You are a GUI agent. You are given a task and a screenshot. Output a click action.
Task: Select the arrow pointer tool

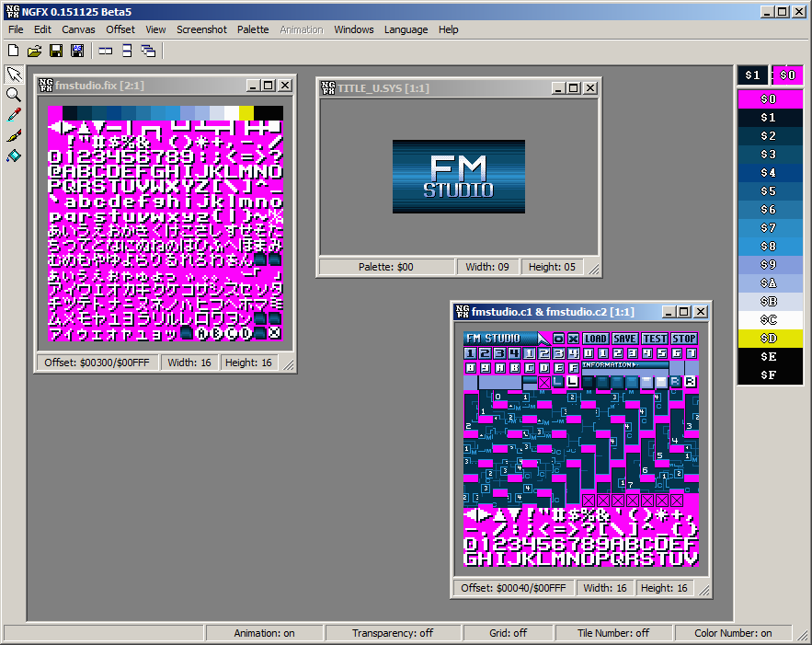coord(14,75)
